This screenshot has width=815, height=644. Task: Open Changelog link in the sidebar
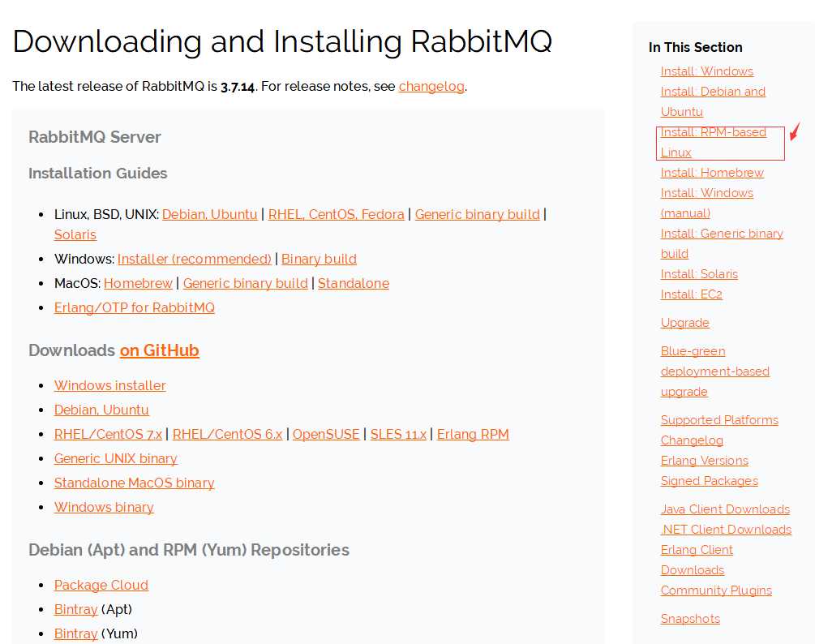click(x=692, y=440)
